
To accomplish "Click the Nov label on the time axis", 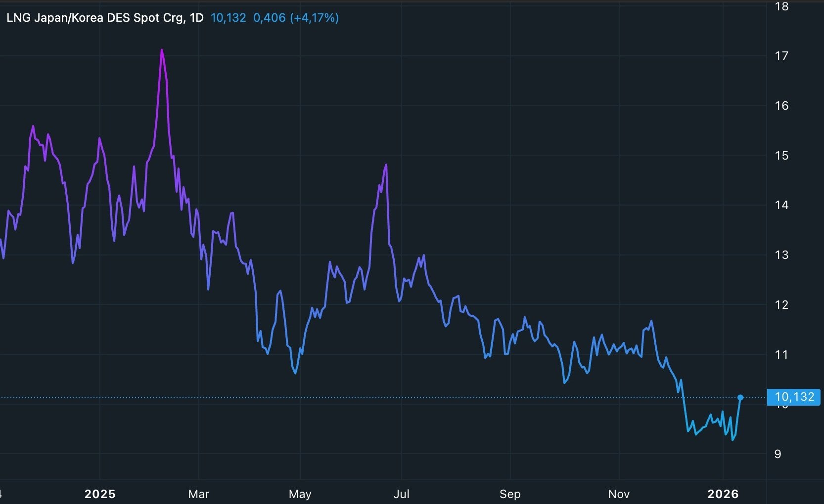I will (x=619, y=494).
